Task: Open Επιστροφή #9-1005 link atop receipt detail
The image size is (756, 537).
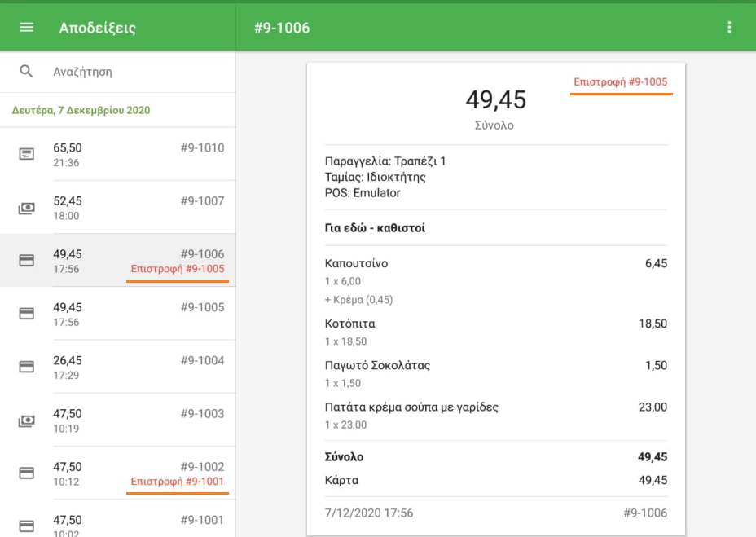Action: [x=621, y=82]
